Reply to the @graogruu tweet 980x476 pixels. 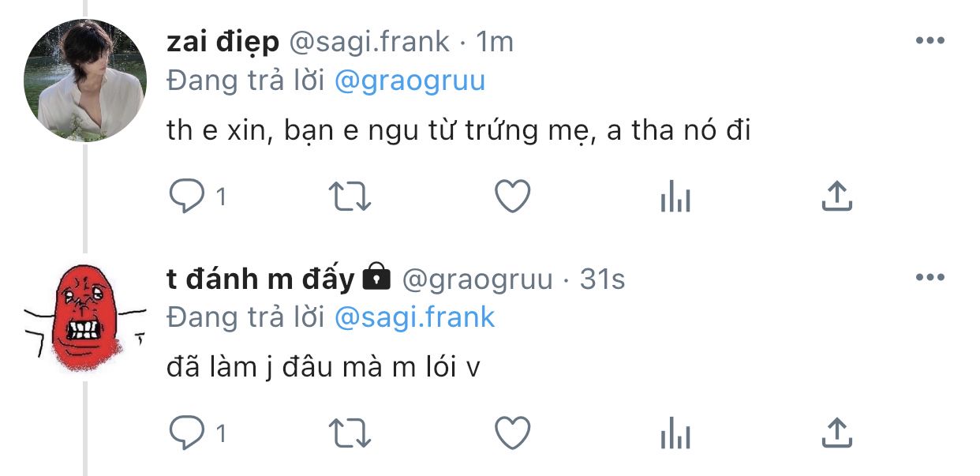pos(186,433)
